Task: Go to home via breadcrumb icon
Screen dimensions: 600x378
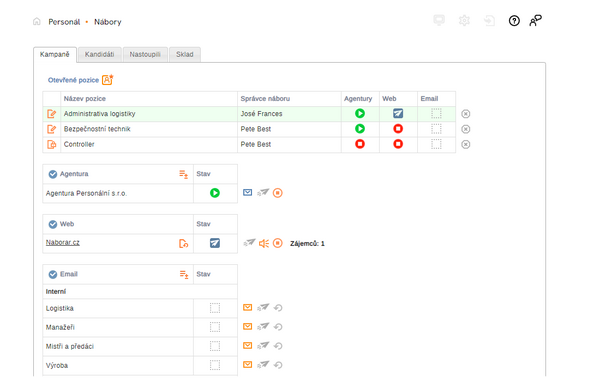Action: tap(37, 21)
